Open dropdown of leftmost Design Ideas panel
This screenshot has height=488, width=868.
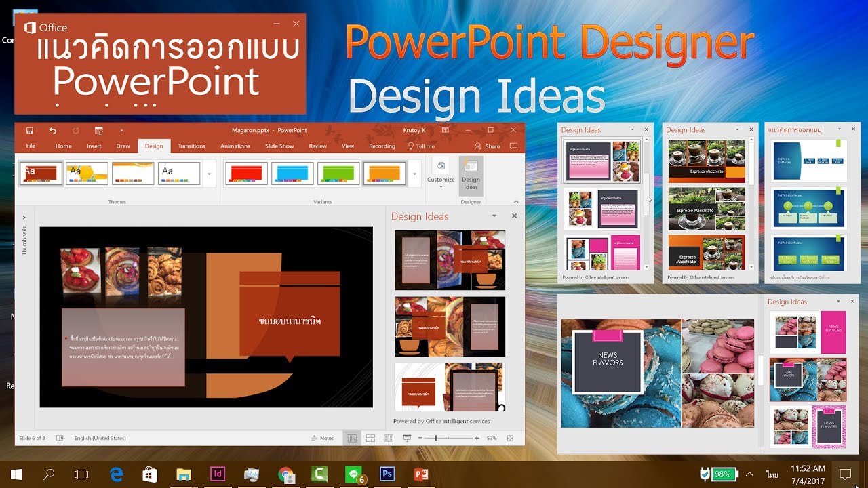coord(632,129)
